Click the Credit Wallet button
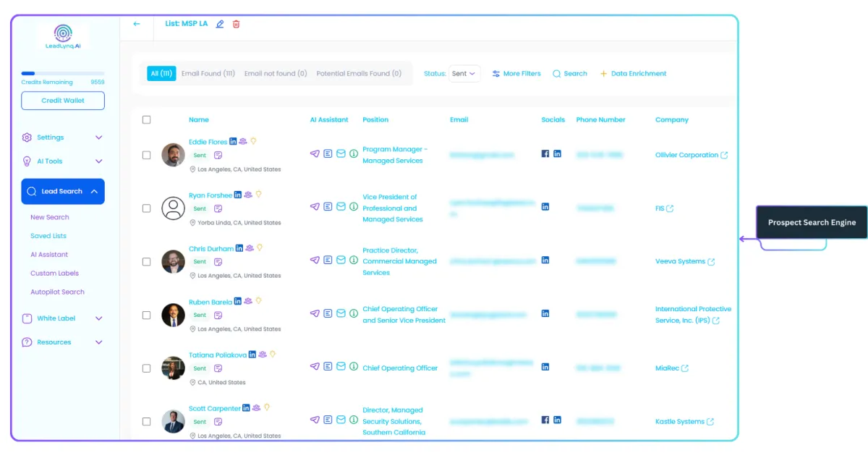 click(x=63, y=101)
